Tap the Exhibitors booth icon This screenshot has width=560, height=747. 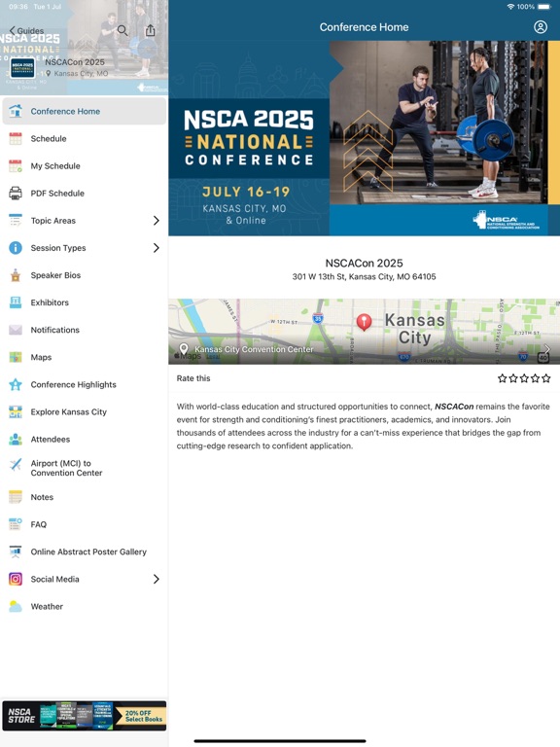pyautogui.click(x=16, y=302)
